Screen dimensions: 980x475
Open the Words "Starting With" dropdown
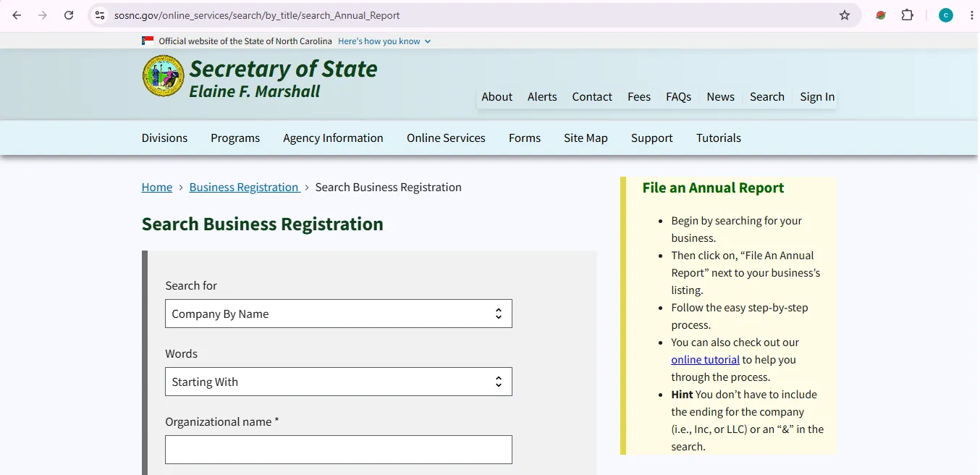(339, 382)
